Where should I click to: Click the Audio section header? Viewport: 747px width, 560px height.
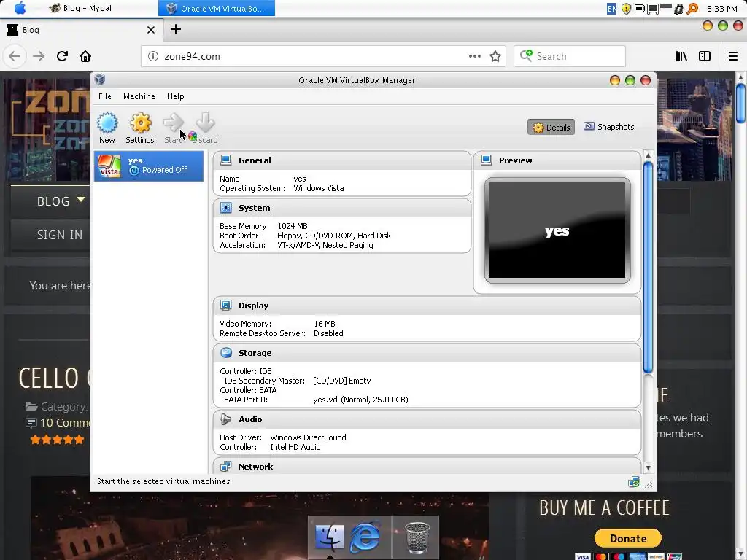tap(427, 419)
